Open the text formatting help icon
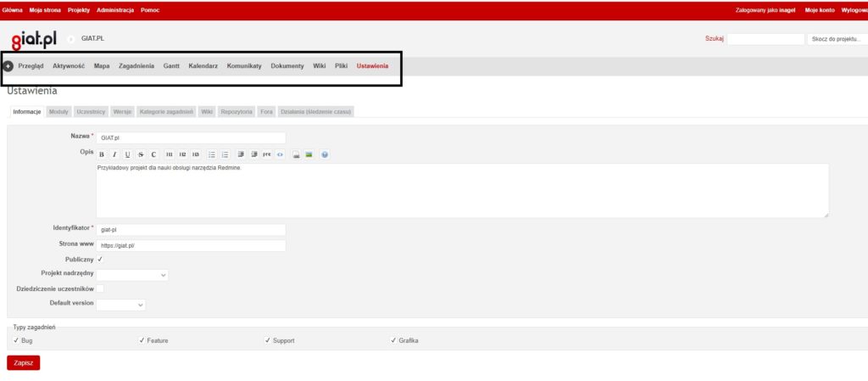This screenshot has height=381, width=868. 325,154
